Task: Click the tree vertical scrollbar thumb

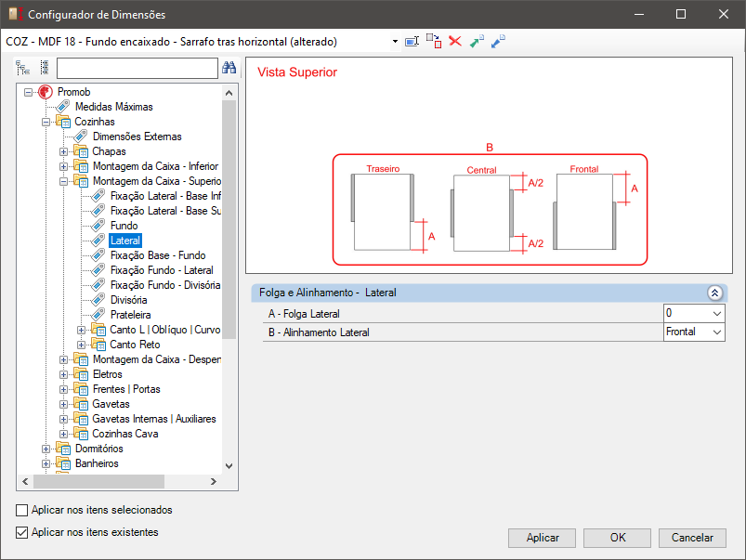Action: click(x=229, y=219)
